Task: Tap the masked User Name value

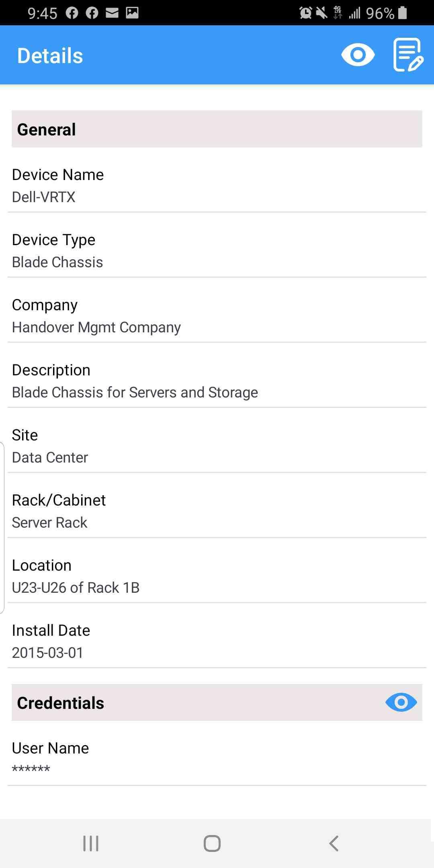Action: (x=31, y=769)
